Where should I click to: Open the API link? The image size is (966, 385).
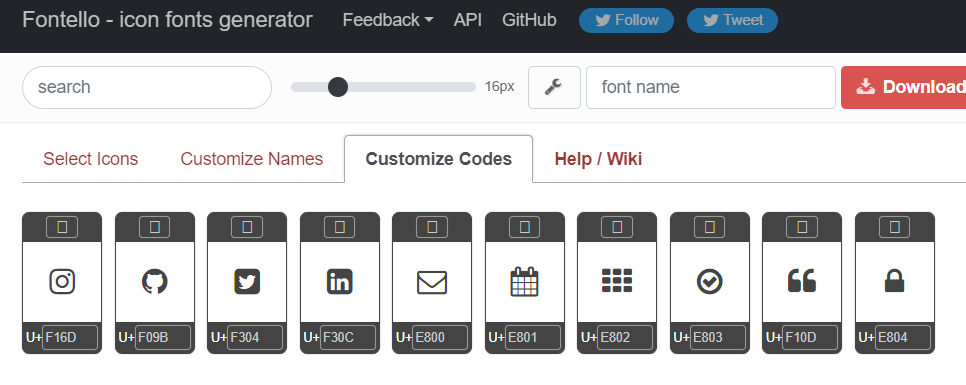(x=468, y=20)
